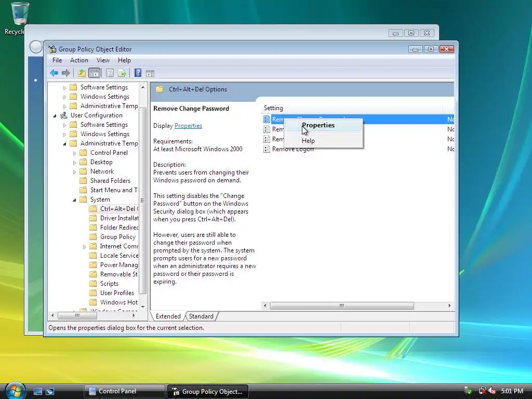532x399 pixels.
Task: Open the Help menu in menu bar
Action: pos(124,60)
